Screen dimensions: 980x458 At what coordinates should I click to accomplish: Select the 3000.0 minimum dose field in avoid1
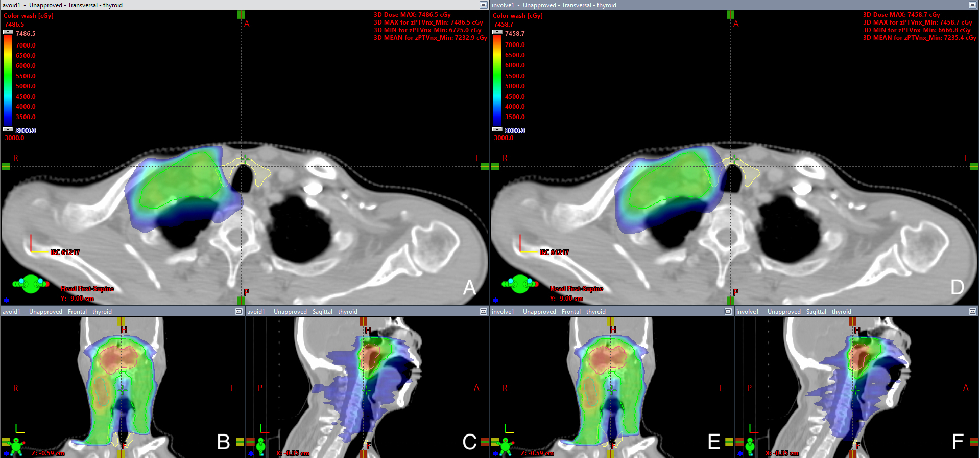point(26,130)
